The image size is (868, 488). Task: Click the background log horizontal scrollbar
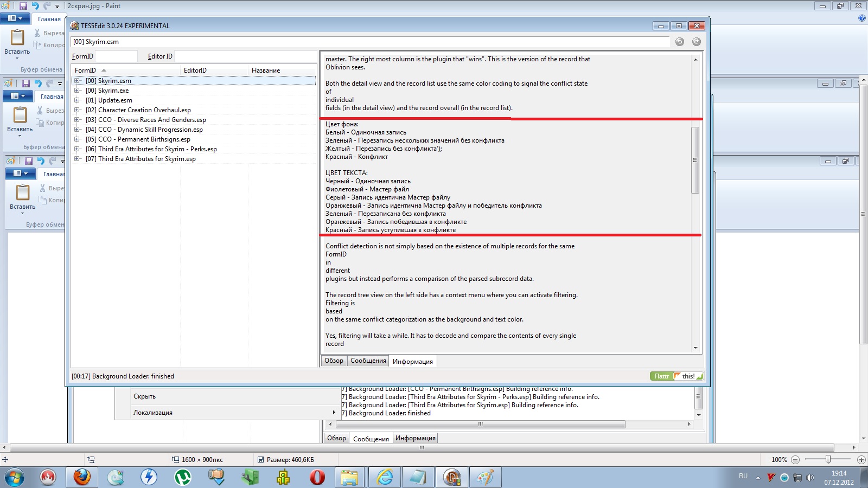tap(480, 425)
